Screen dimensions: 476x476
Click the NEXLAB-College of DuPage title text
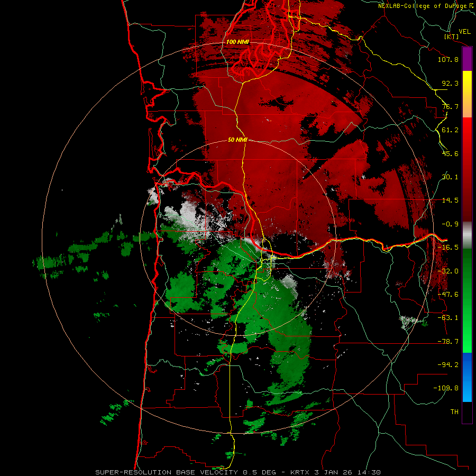(426, 6)
